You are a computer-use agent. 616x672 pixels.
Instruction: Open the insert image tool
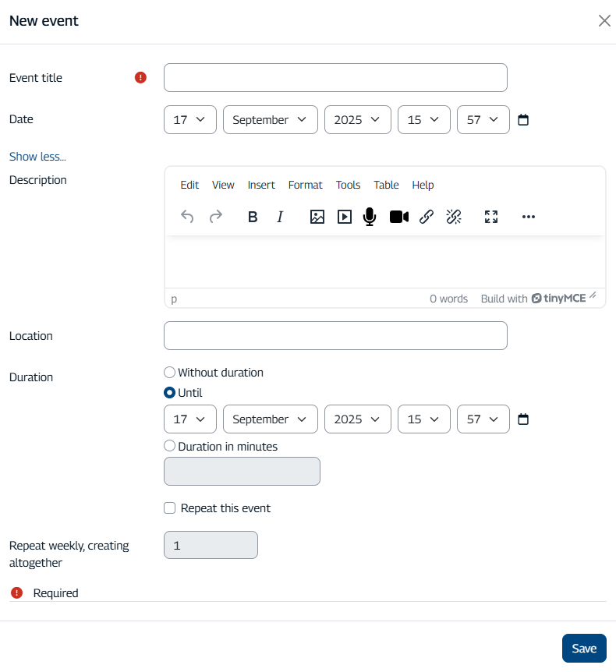tap(317, 217)
